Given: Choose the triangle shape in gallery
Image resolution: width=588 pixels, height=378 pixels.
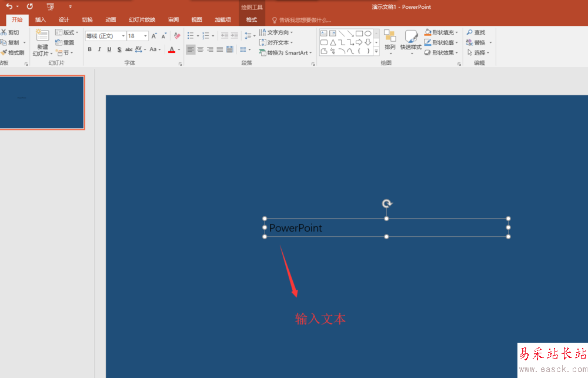Looking at the screenshot, I should pyautogui.click(x=333, y=42).
